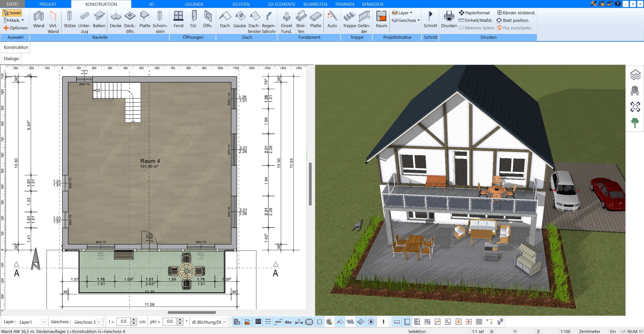Click Papierformat
Image resolution: width=644 pixels, height=334 pixels.
[474, 13]
